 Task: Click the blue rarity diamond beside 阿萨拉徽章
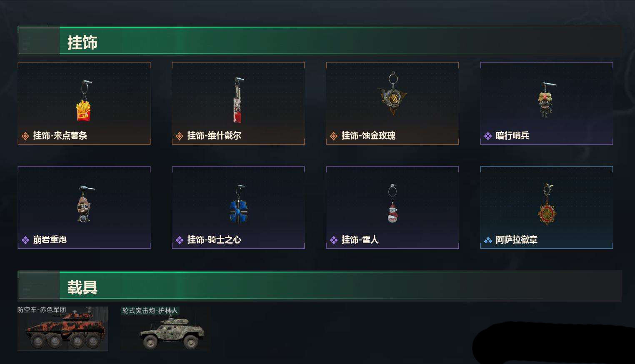488,240
